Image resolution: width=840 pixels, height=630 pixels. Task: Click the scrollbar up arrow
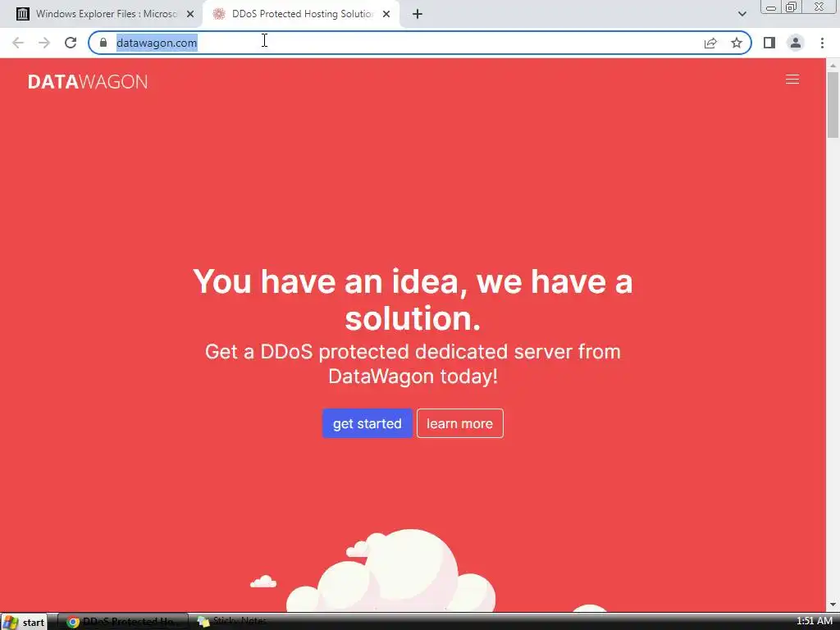click(x=833, y=66)
